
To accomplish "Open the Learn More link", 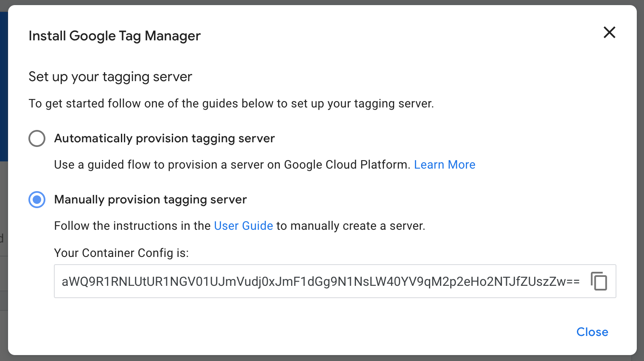I will click(x=445, y=165).
